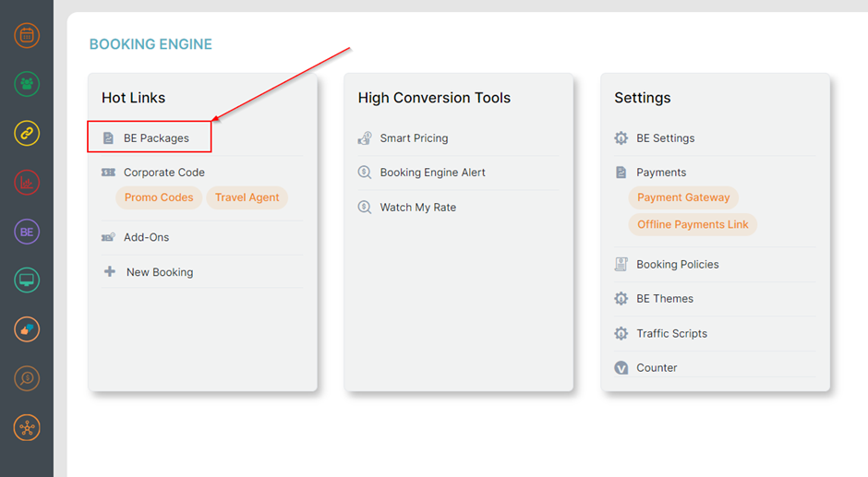Open the calendar icon in sidebar
Screen dimensions: 868x477
[x=27, y=36]
